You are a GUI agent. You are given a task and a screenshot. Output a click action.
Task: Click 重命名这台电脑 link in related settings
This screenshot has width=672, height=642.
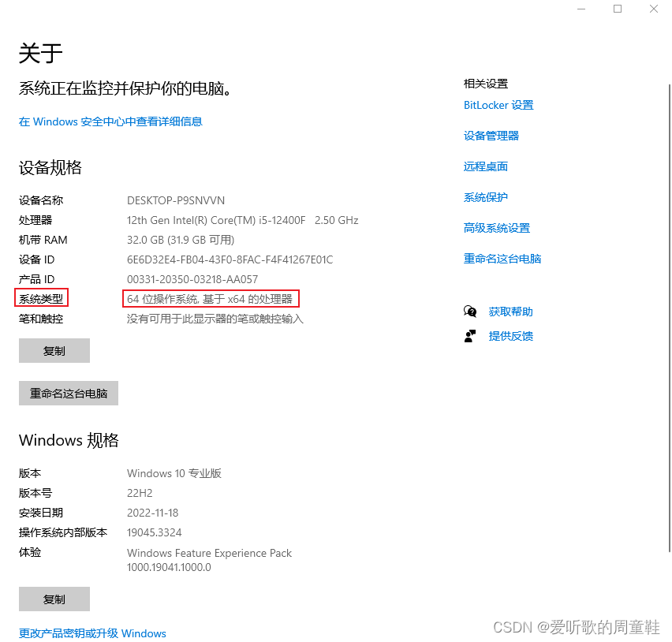tap(502, 259)
